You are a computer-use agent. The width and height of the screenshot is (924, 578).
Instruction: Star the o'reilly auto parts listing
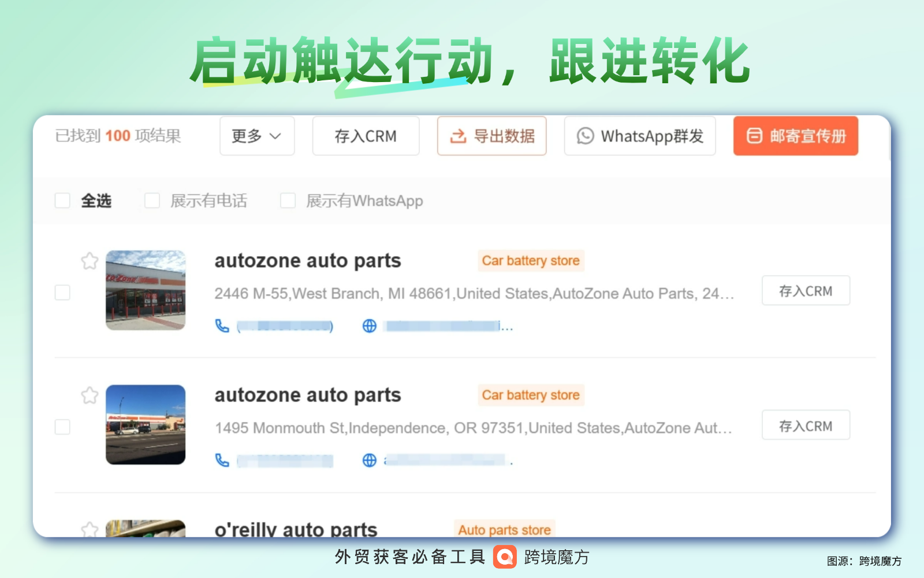(x=90, y=529)
